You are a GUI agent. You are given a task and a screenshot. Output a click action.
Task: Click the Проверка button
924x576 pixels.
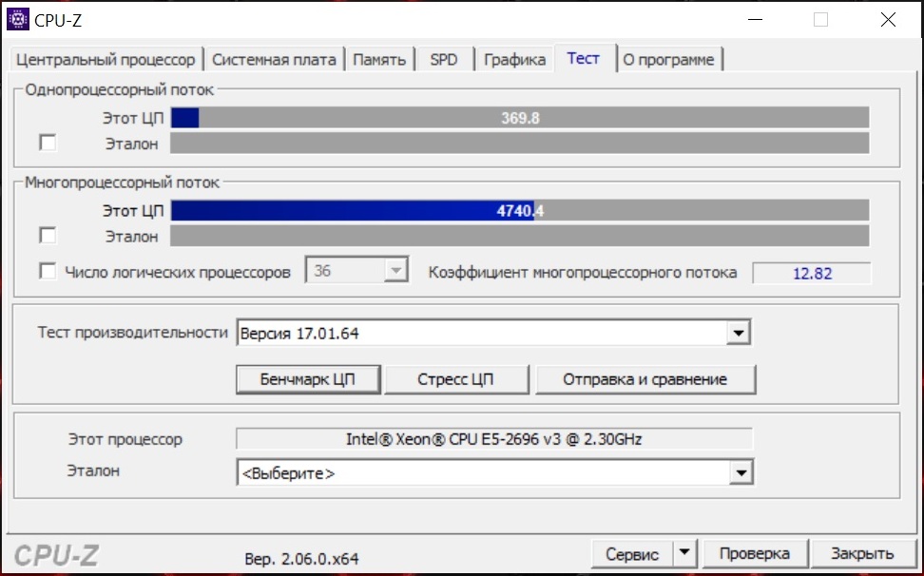point(755,553)
